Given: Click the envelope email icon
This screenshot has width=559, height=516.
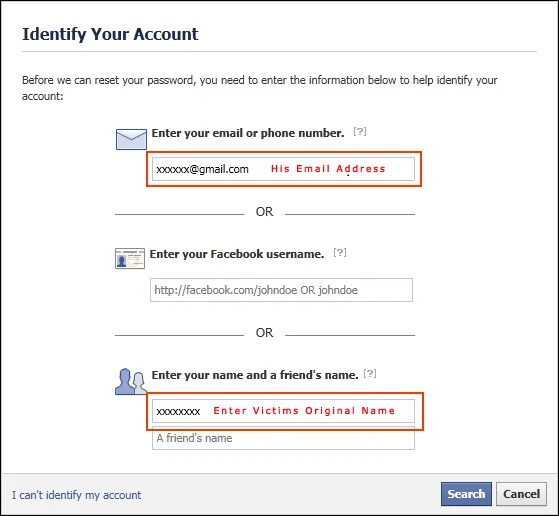Looking at the screenshot, I should point(131,139).
